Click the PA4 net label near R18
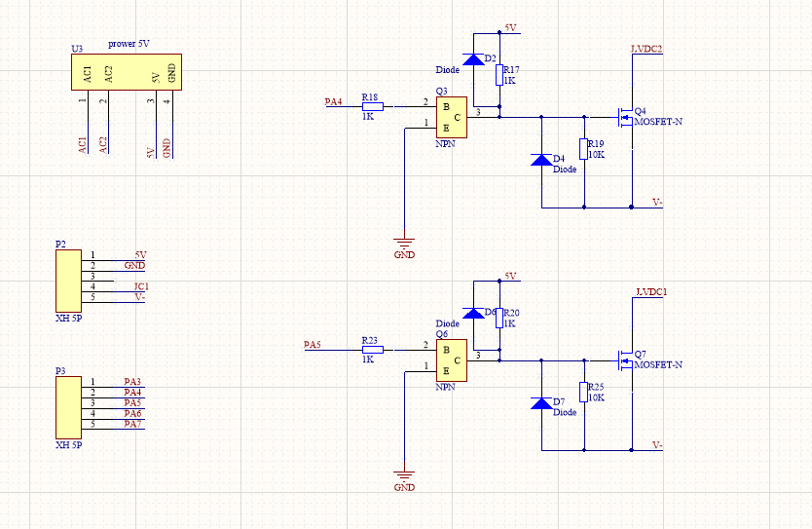The width and height of the screenshot is (812, 529). pyautogui.click(x=333, y=100)
